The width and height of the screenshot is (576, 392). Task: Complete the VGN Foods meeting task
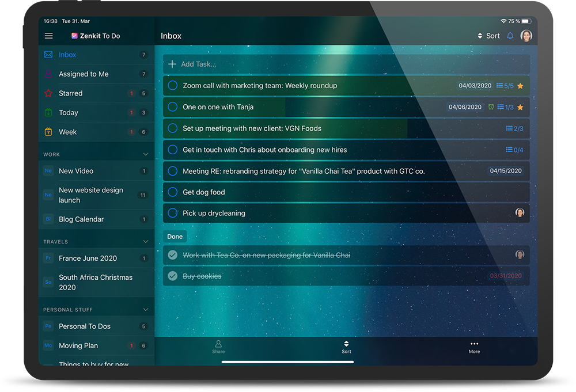[x=173, y=128]
